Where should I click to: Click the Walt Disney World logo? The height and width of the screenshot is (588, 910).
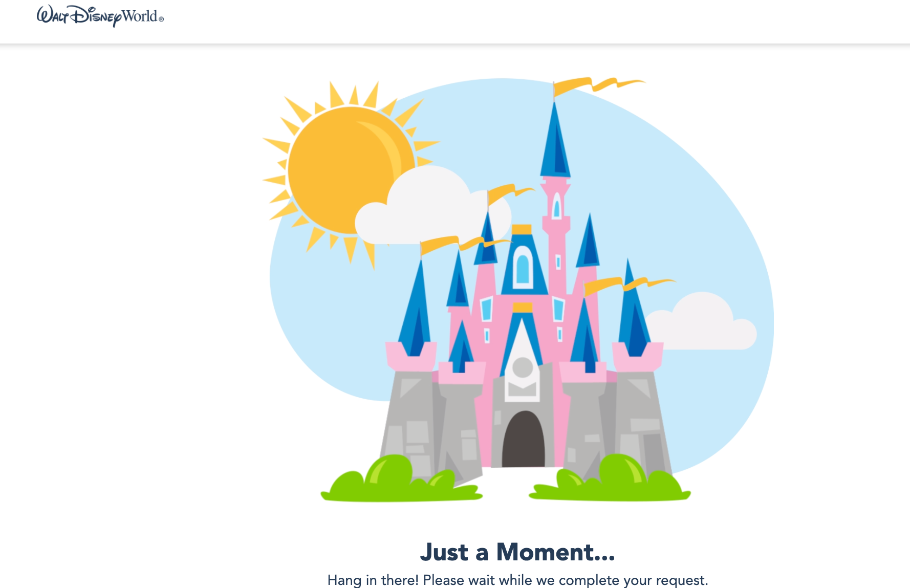(100, 16)
